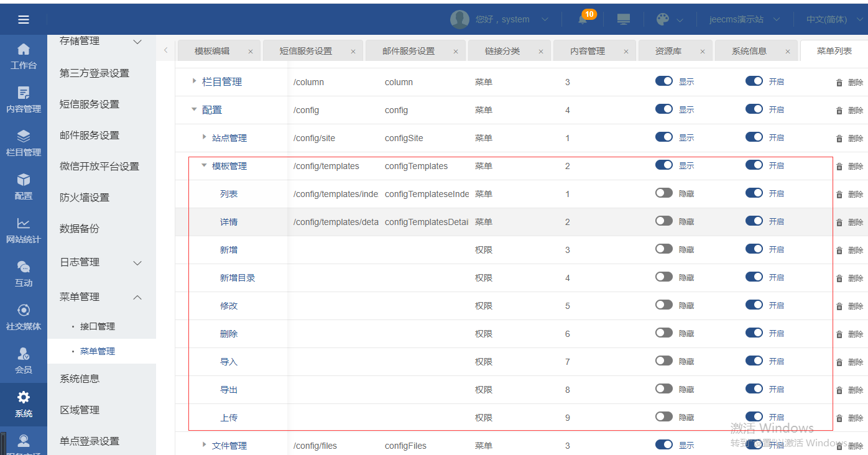
Task: Turn off 开启 switch for 上传 row
Action: click(754, 417)
